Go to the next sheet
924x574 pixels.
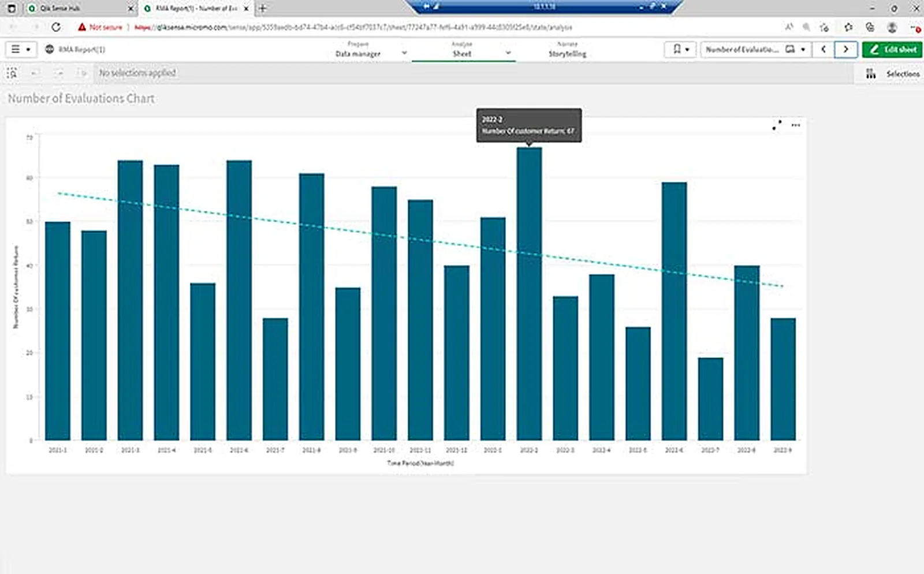[845, 50]
